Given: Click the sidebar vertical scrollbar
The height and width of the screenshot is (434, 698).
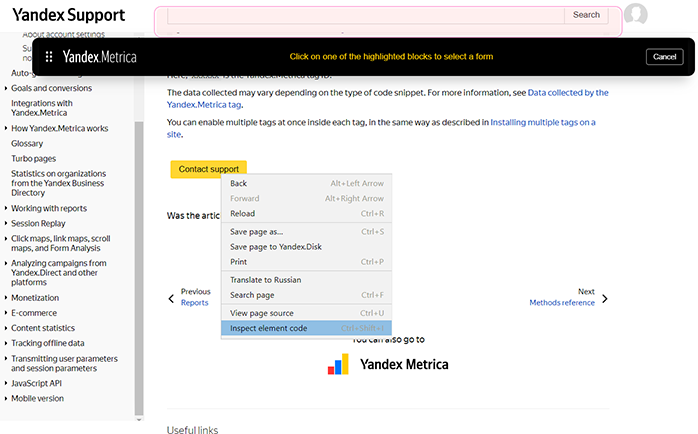Looking at the screenshot, I should tap(139, 260).
